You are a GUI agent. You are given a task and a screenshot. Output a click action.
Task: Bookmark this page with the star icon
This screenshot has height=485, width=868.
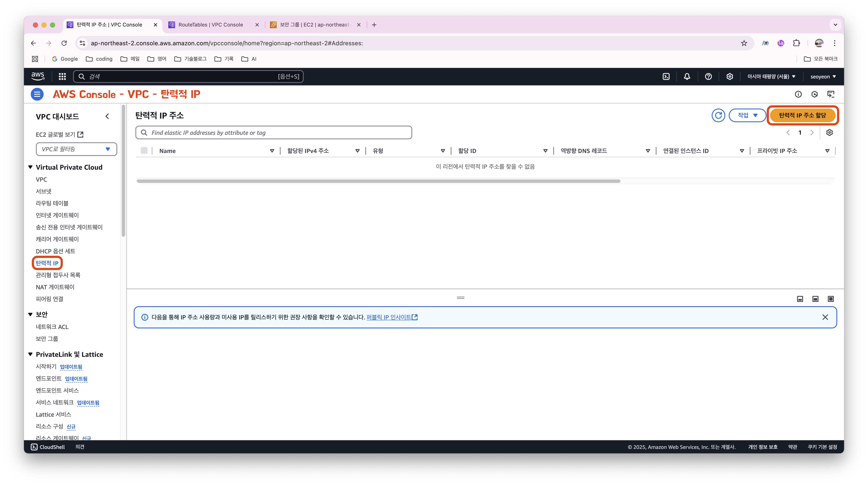click(x=744, y=43)
